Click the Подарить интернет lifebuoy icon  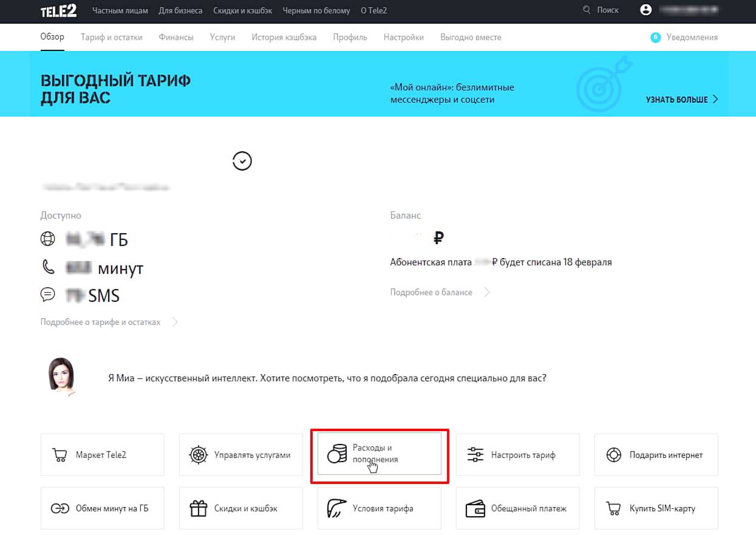614,455
